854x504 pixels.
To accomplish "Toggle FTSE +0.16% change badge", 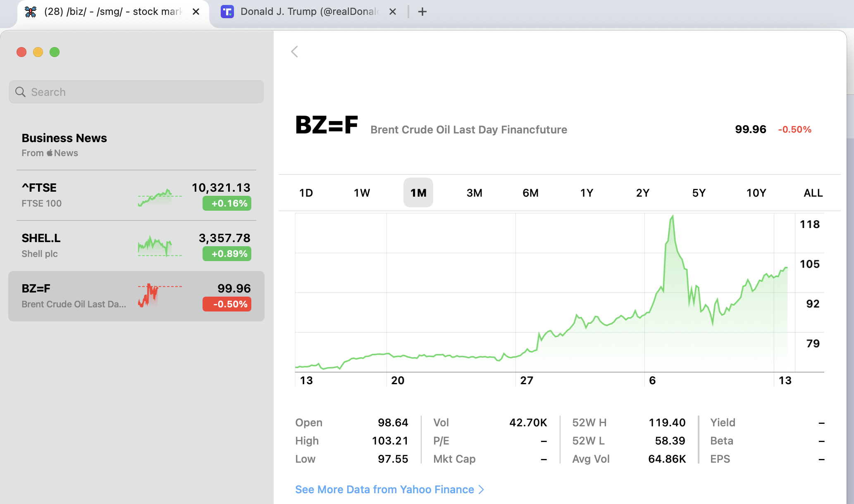I will point(227,203).
